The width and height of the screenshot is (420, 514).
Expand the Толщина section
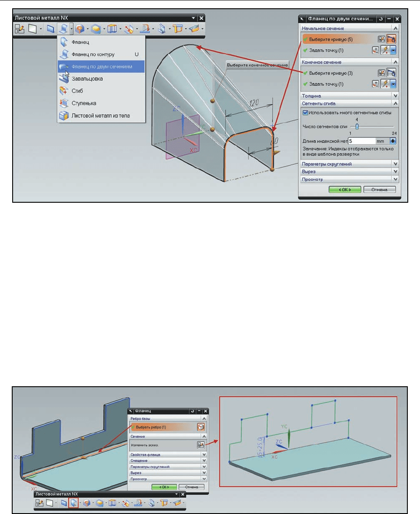point(396,96)
